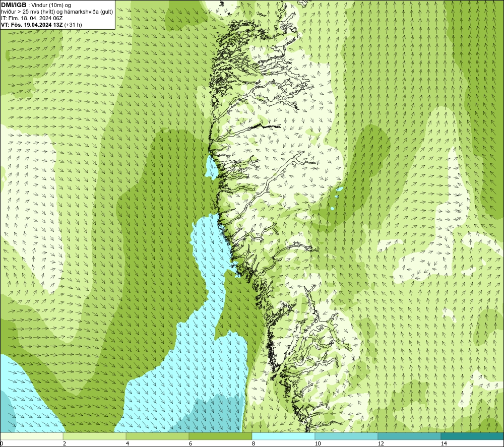Click legend scale label 10

[318, 443]
